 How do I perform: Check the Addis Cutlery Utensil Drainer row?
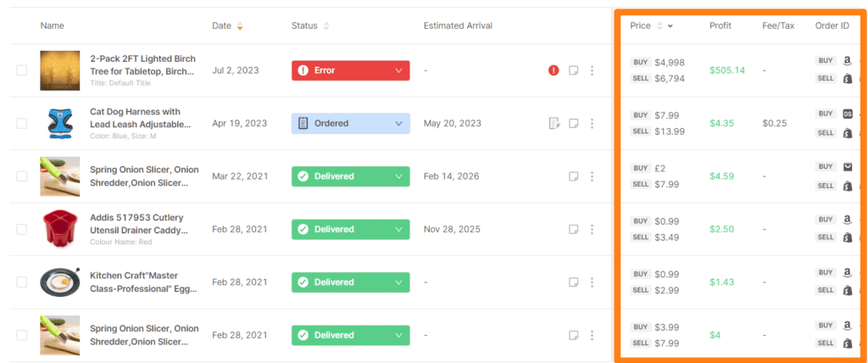22,229
